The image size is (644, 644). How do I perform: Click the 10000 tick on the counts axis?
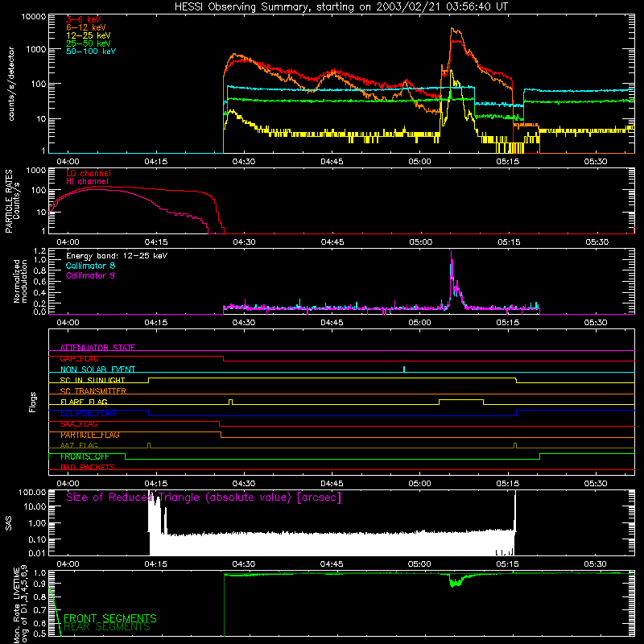coord(34,17)
